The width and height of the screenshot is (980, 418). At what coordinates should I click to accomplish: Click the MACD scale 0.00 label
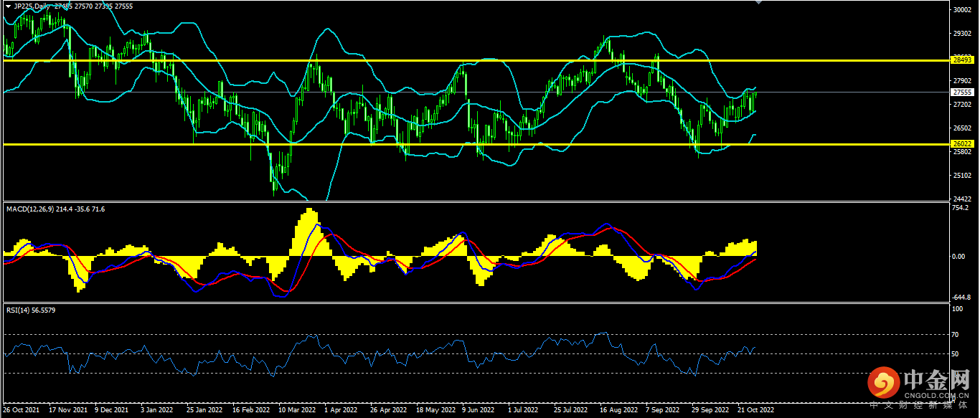click(x=960, y=256)
